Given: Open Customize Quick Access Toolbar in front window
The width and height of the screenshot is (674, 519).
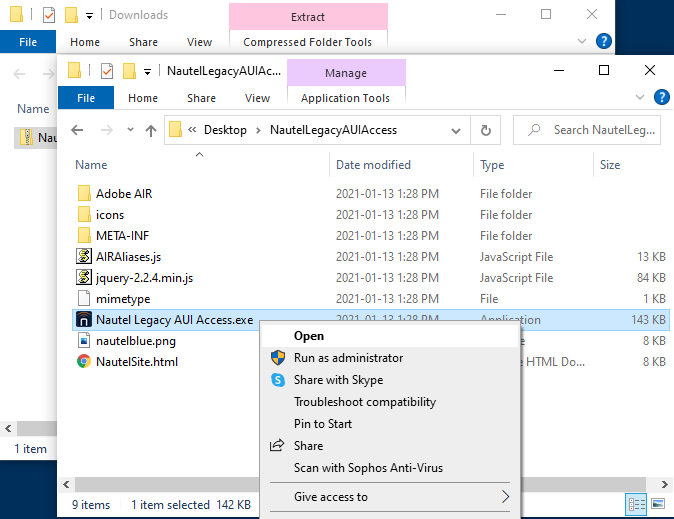Looking at the screenshot, I should [x=147, y=72].
